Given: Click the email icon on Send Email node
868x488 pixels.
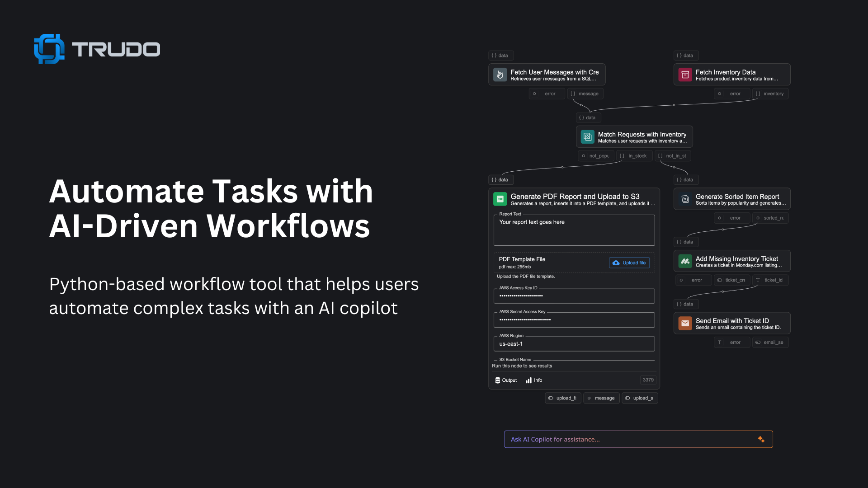Looking at the screenshot, I should click(x=685, y=323).
